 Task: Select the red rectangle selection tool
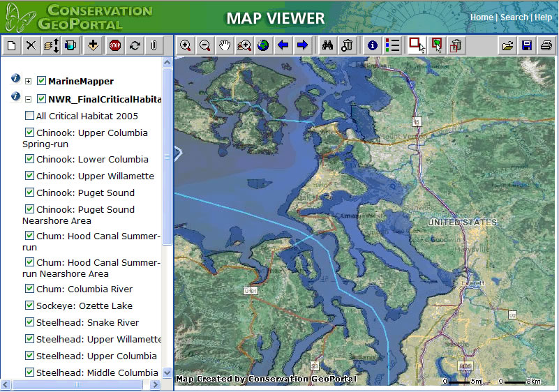pyautogui.click(x=417, y=45)
